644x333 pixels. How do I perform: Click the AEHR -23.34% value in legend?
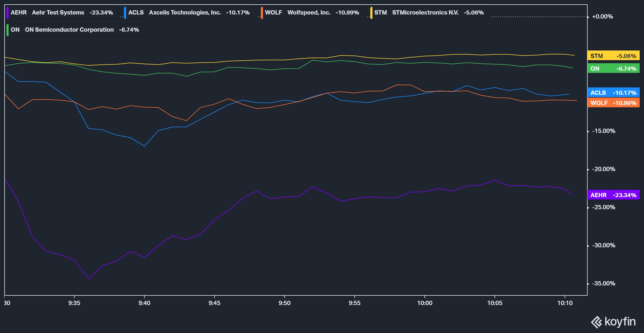pos(101,13)
